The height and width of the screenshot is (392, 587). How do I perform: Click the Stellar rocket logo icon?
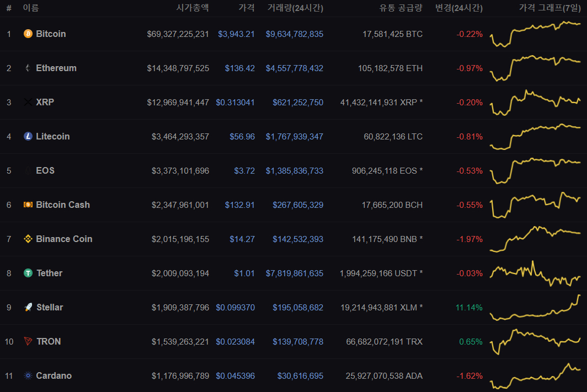click(28, 307)
